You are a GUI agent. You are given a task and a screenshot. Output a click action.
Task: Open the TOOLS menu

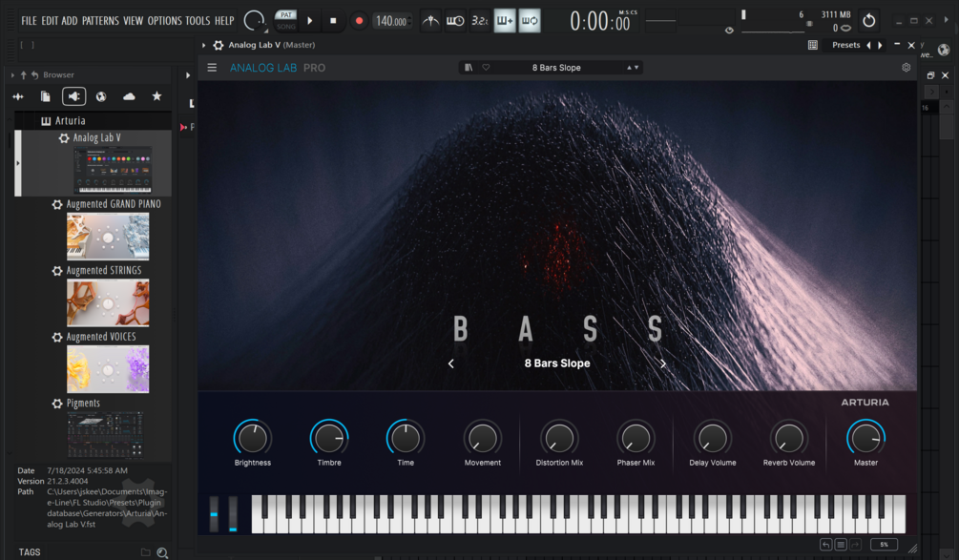tap(198, 21)
